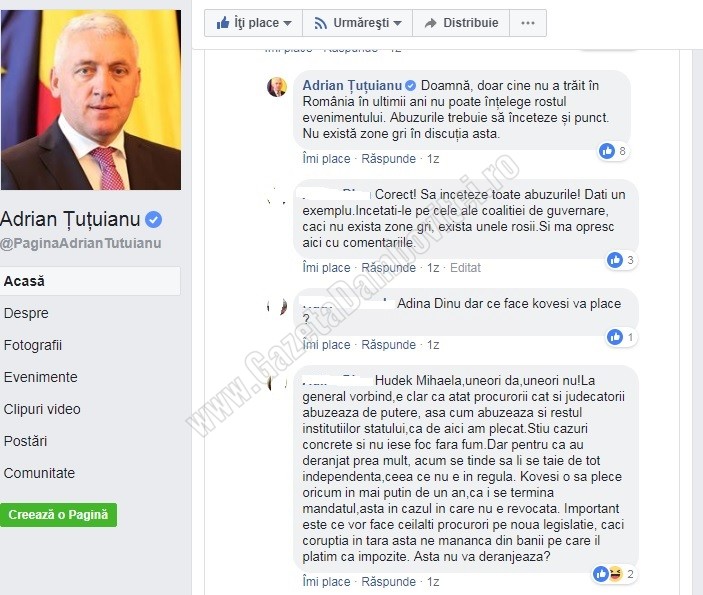Click the Distribuie share button
Image resolution: width=703 pixels, height=595 pixels.
click(461, 23)
